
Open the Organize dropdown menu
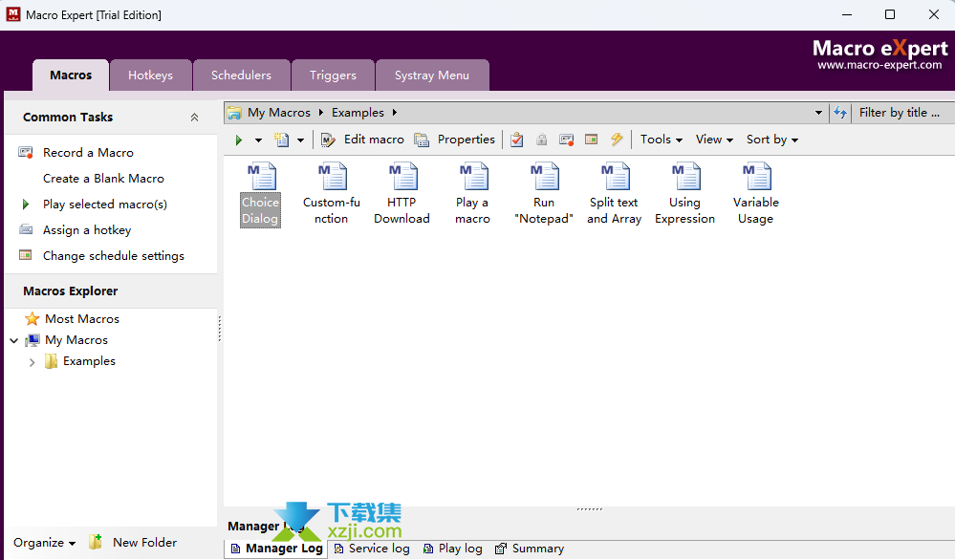[44, 543]
